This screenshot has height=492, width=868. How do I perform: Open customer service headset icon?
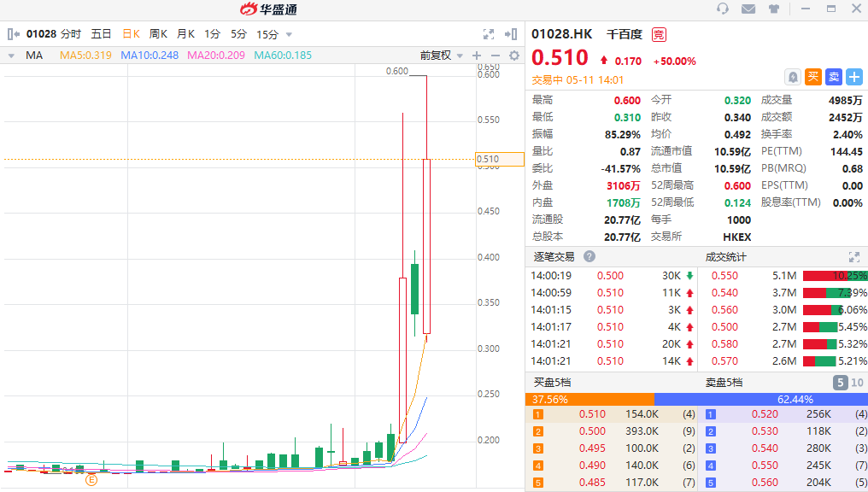click(x=723, y=9)
